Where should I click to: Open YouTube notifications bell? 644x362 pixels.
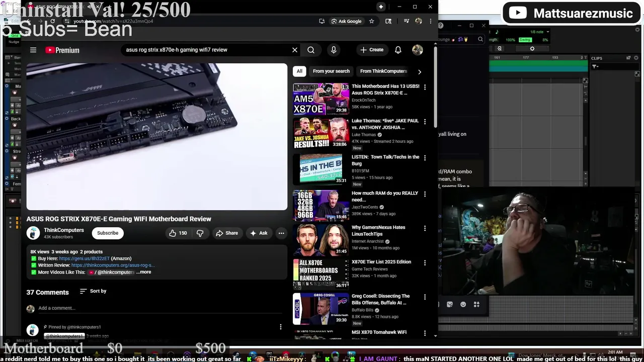398,50
